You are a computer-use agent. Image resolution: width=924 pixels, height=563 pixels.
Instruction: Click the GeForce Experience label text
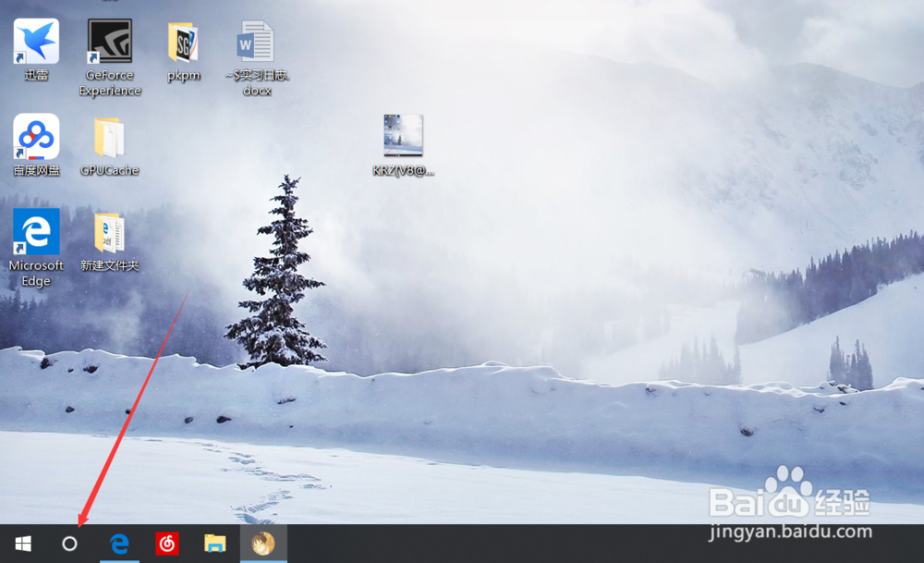click(x=110, y=82)
